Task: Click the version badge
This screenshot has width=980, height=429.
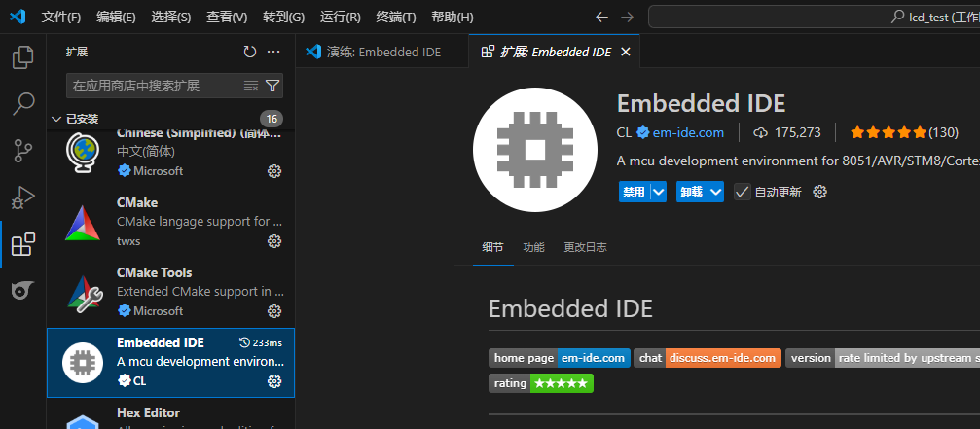Action: click(x=883, y=358)
